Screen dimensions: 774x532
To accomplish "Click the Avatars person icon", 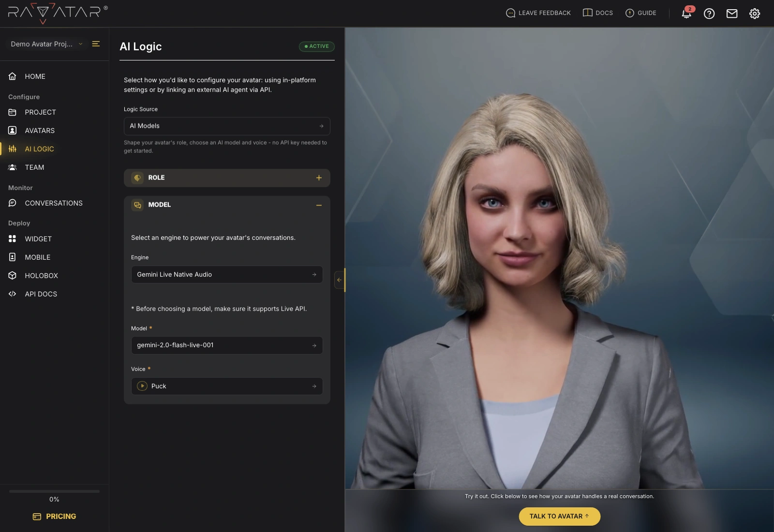I will click(13, 131).
